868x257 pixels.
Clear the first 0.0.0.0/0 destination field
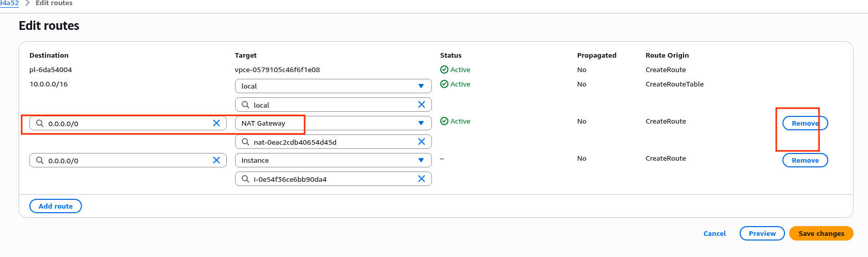point(216,123)
